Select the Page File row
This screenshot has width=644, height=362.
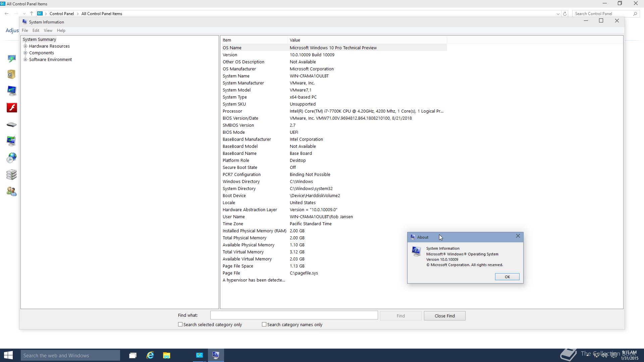334,273
